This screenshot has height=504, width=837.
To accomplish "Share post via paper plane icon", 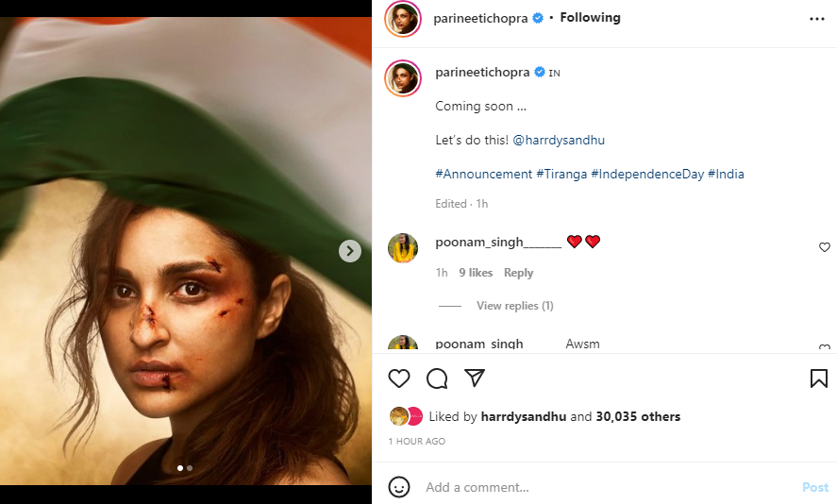I will (x=475, y=378).
